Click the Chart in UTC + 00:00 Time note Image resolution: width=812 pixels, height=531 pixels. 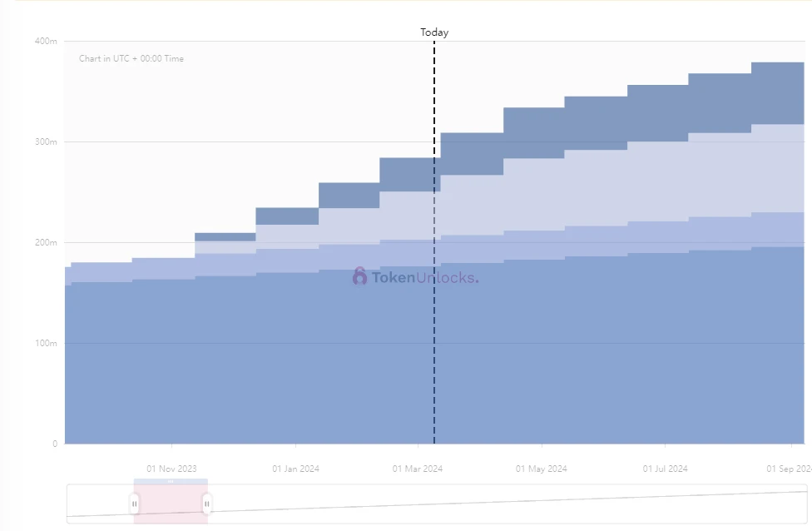coord(131,58)
